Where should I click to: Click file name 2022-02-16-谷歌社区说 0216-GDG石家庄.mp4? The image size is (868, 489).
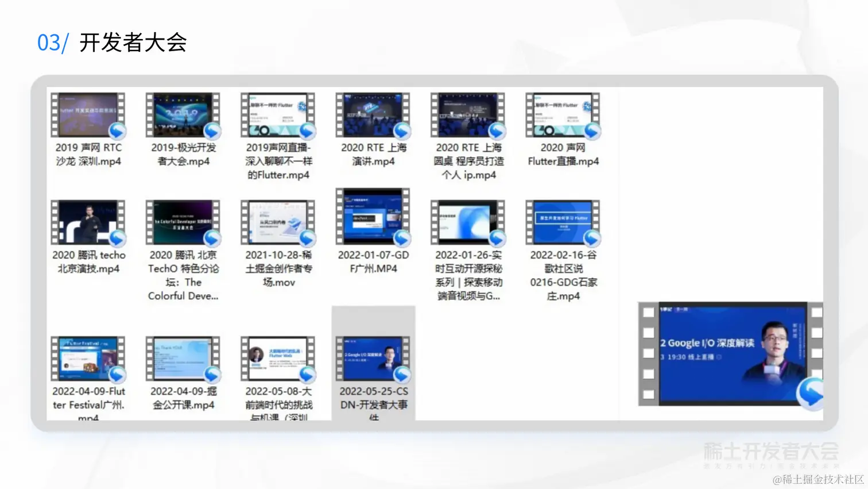click(x=563, y=275)
